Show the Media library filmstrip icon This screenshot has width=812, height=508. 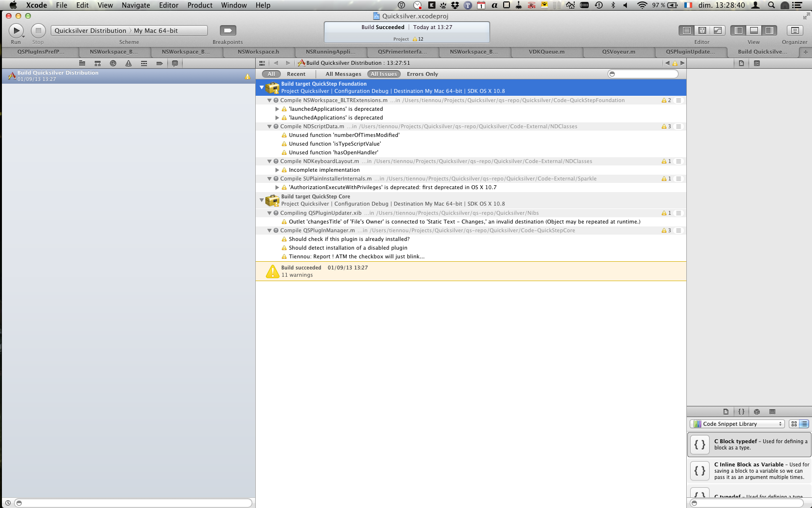pyautogui.click(x=772, y=412)
